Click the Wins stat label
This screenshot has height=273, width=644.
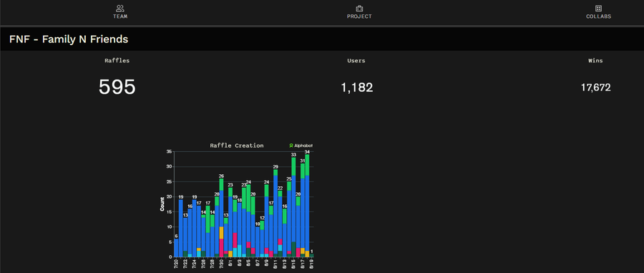point(595,60)
